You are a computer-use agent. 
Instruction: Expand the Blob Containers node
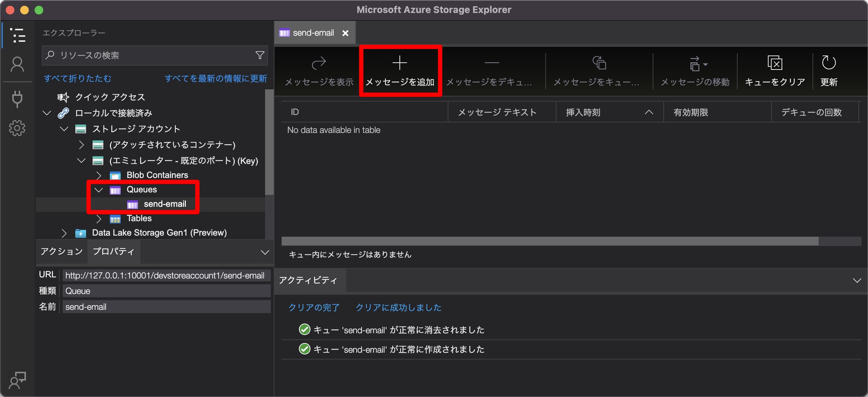pyautogui.click(x=99, y=175)
